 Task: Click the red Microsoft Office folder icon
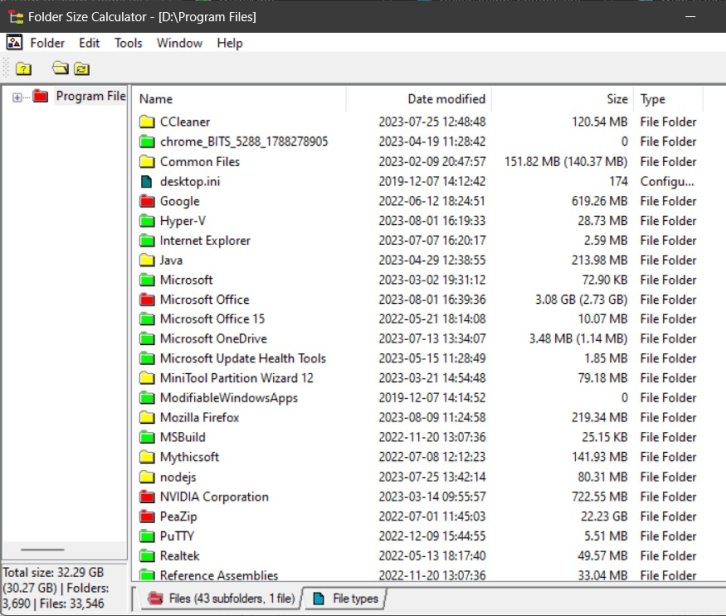click(147, 299)
